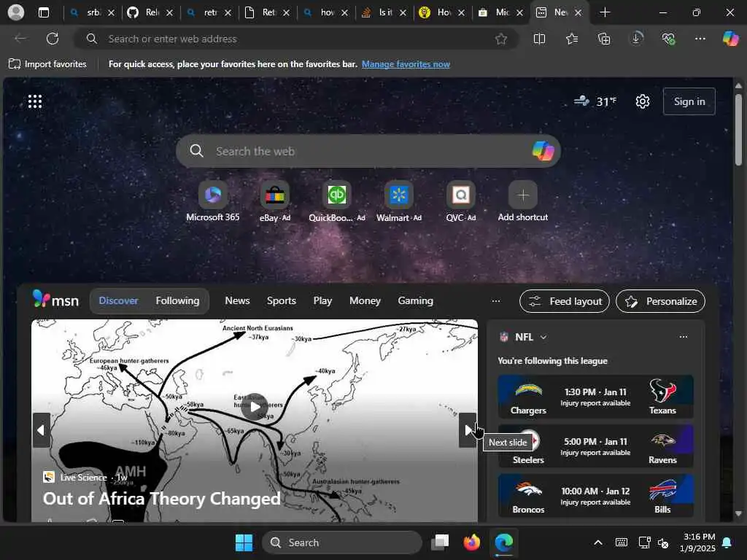Open the browser profile avatar

tap(16, 12)
